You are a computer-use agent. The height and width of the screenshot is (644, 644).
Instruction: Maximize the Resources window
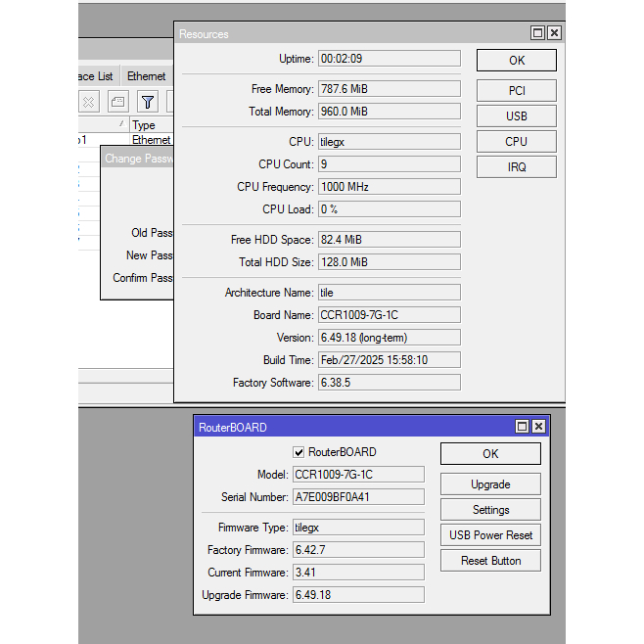coord(537,33)
